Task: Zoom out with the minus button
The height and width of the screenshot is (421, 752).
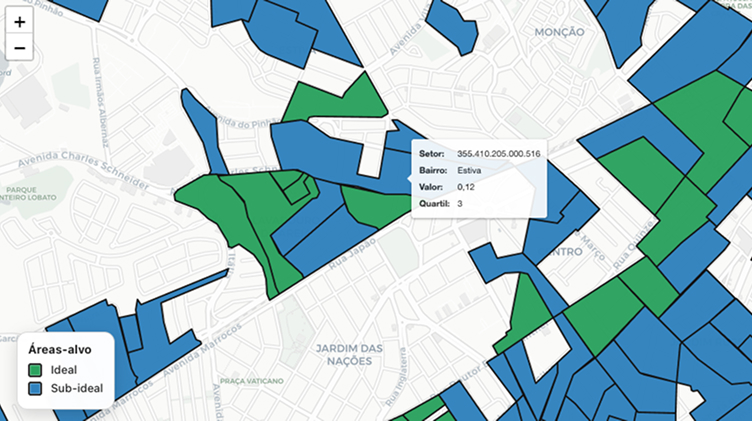Action: pyautogui.click(x=19, y=47)
